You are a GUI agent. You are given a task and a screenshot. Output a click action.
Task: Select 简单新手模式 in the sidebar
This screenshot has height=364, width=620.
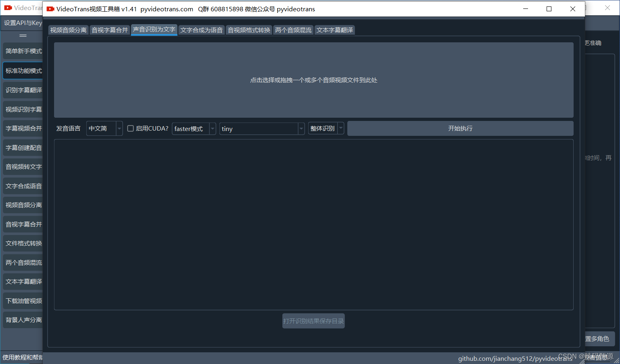point(23,51)
